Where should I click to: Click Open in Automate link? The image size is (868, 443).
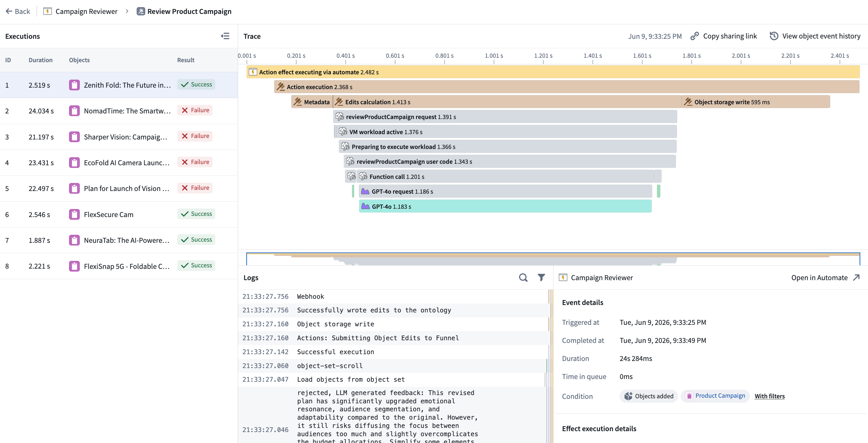point(826,278)
